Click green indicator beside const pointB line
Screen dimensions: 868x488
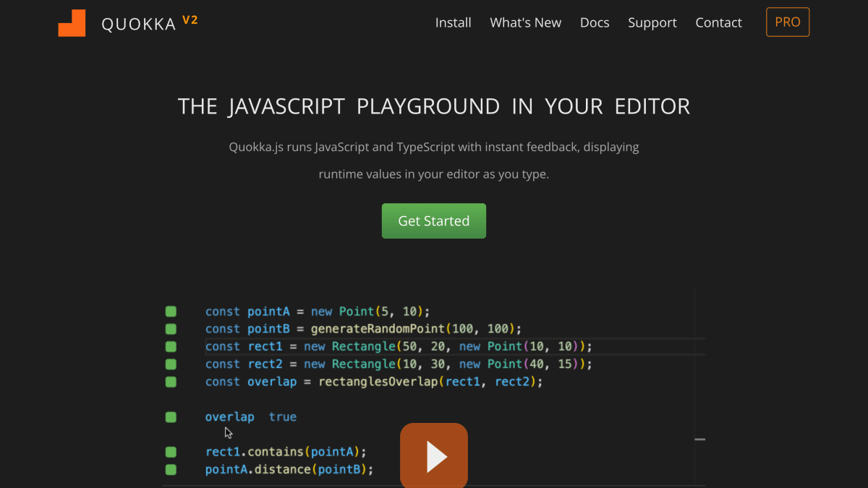171,329
